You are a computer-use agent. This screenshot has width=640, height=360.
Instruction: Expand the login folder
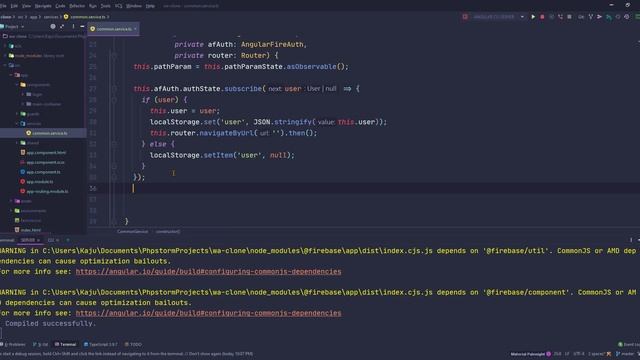click(x=23, y=94)
